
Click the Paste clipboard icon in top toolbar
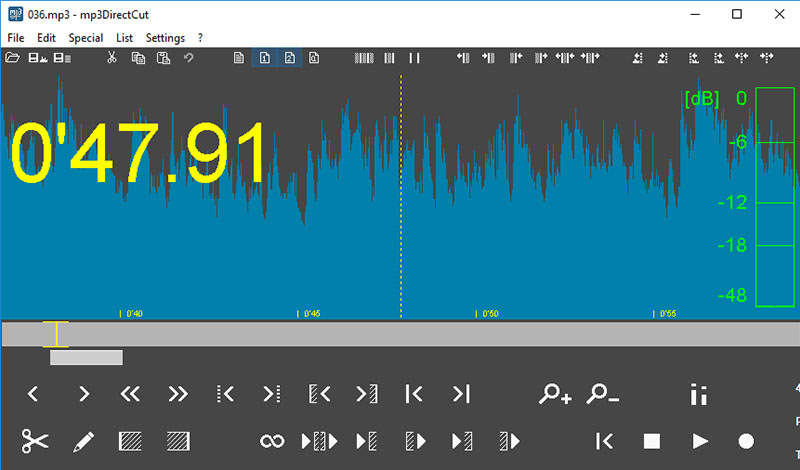[163, 58]
